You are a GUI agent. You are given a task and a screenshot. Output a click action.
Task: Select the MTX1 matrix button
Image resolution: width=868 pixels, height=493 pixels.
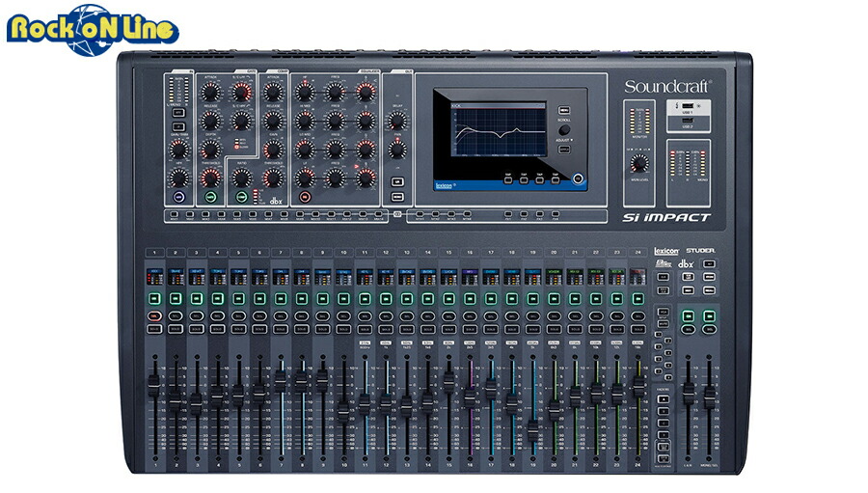point(420,214)
